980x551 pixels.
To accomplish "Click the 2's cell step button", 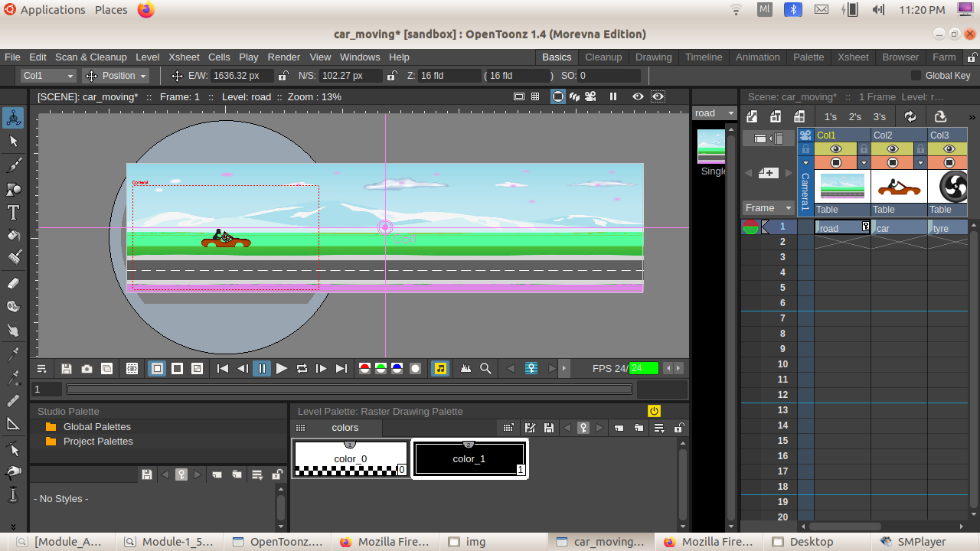I will (x=855, y=116).
